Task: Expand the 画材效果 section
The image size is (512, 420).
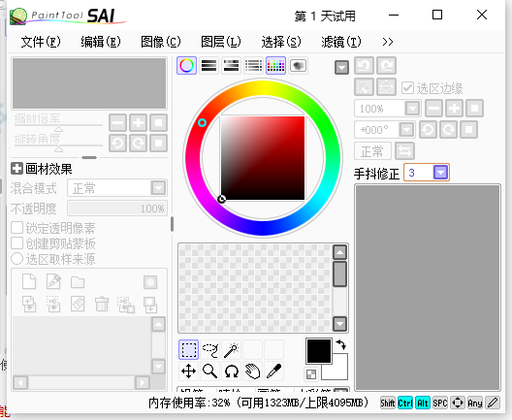Action: tap(16, 169)
